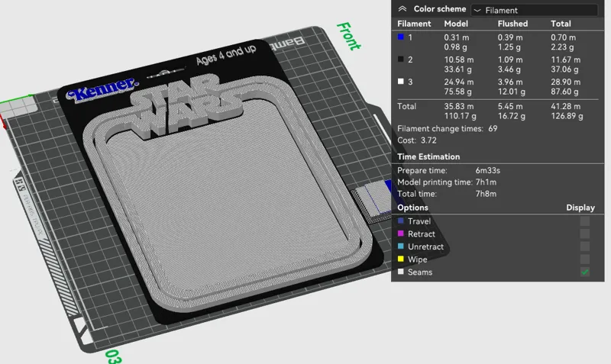Click the Star Wars logo on model

[187, 105]
